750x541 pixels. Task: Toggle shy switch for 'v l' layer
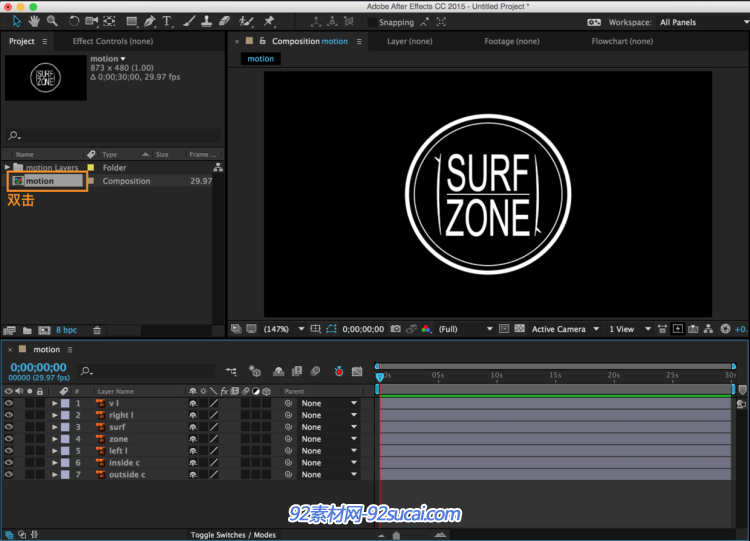click(x=193, y=403)
